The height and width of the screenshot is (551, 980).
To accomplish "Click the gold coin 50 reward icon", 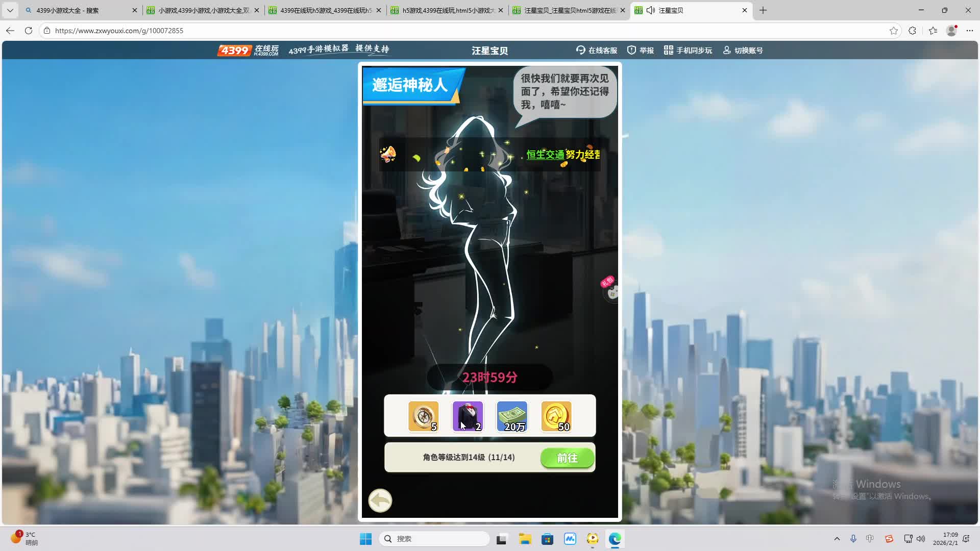I will [x=556, y=416].
